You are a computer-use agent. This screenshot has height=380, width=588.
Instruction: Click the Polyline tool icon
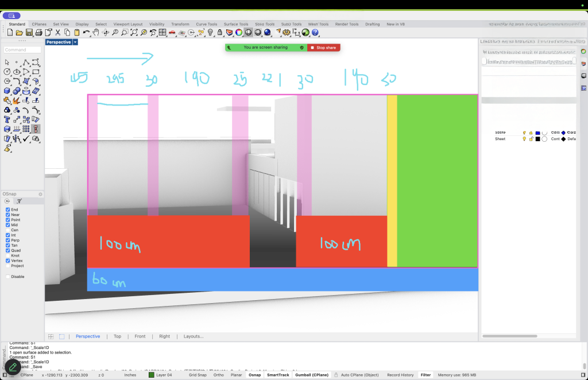[26, 62]
